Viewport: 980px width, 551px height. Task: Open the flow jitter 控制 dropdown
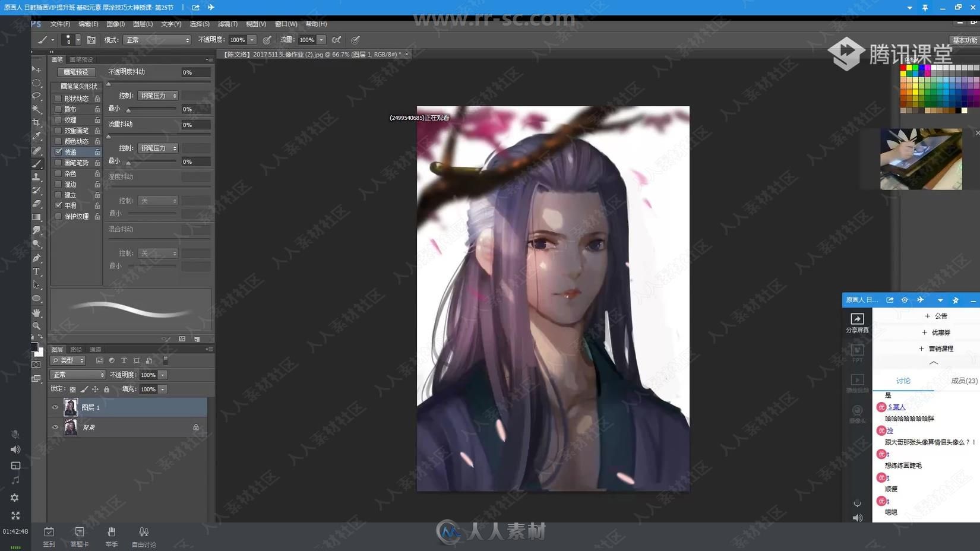coord(157,148)
